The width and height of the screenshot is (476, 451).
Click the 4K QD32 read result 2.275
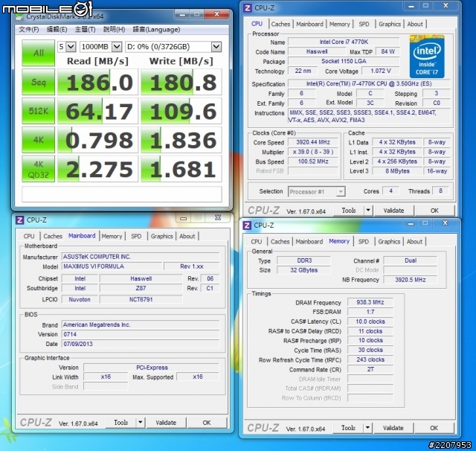97,169
